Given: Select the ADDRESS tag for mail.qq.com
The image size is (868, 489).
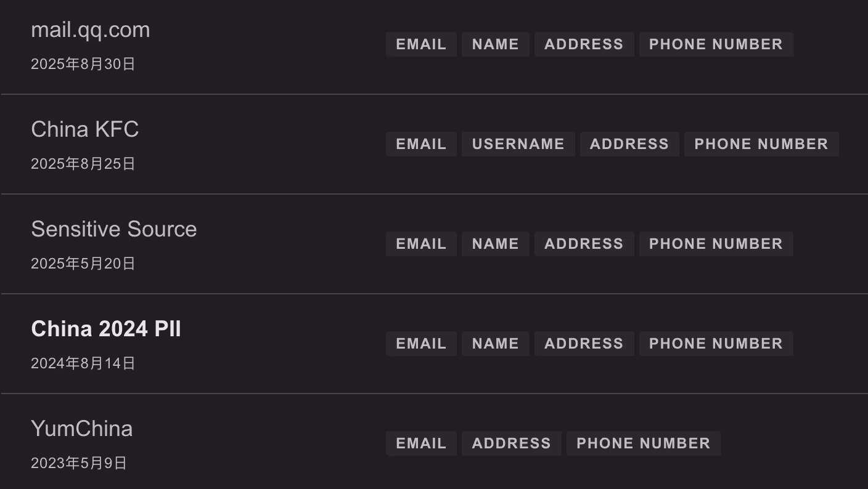Looking at the screenshot, I should coord(584,44).
